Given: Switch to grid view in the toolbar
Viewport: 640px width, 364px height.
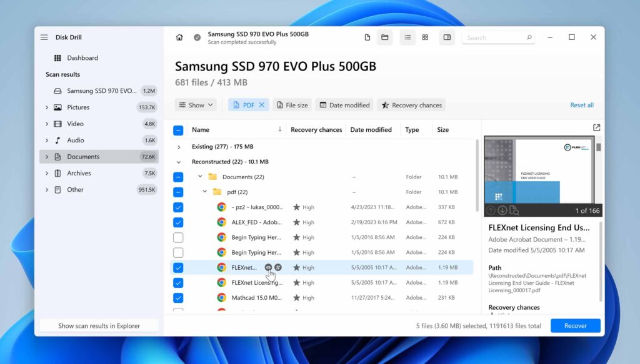Looking at the screenshot, I should point(425,37).
